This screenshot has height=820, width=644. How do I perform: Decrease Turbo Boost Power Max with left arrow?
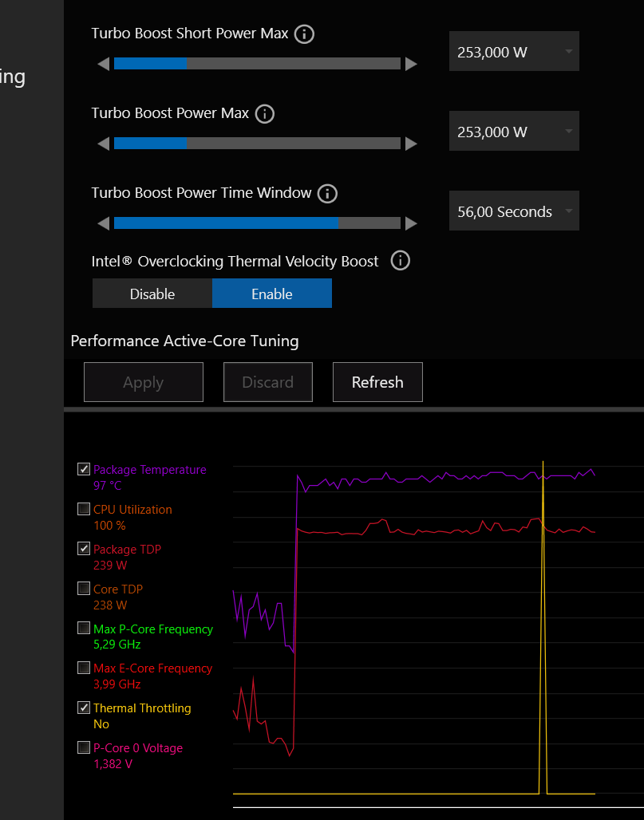pyautogui.click(x=104, y=144)
